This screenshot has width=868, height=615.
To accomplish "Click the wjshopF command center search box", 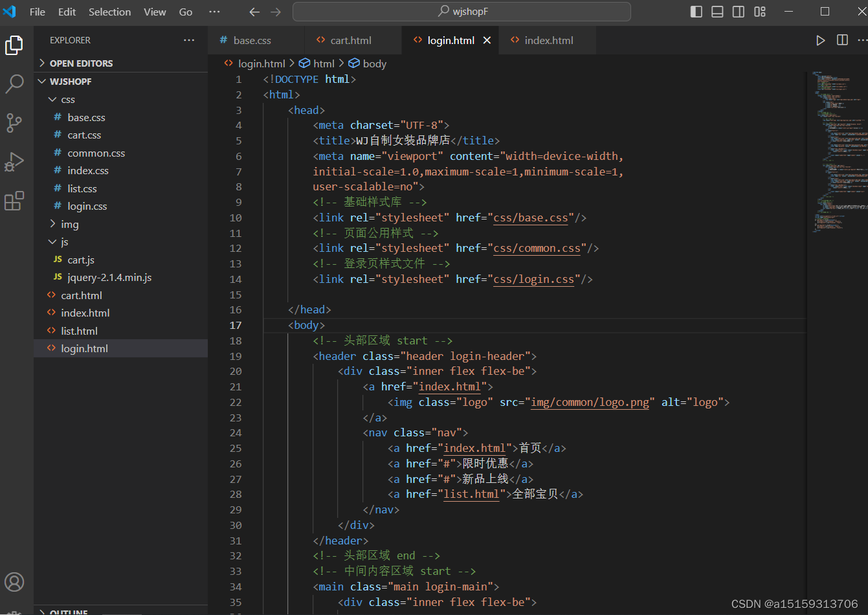I will coord(462,12).
